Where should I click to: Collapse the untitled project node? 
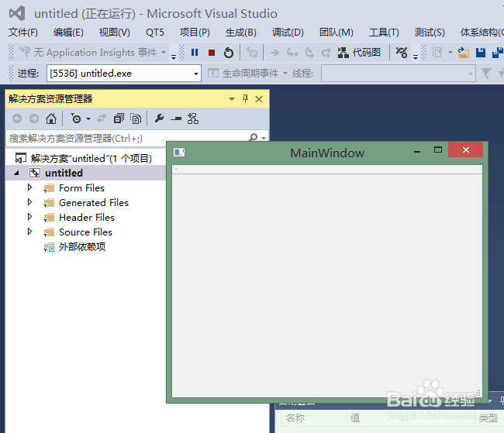pyautogui.click(x=16, y=174)
